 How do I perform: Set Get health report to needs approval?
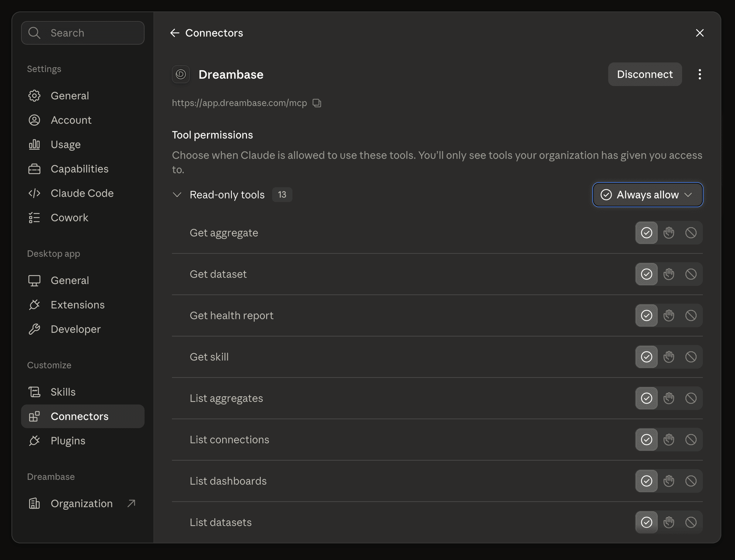tap(669, 315)
